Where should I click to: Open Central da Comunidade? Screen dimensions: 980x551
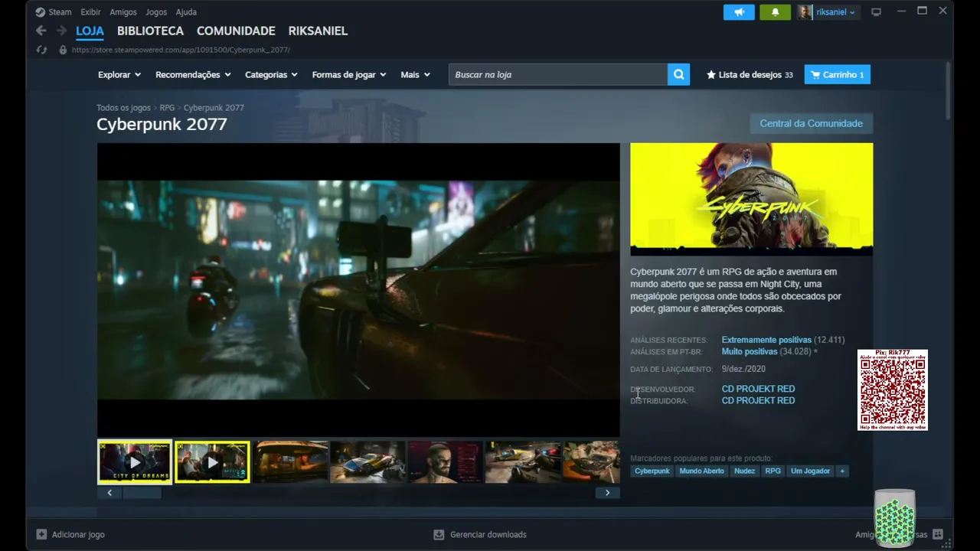(x=811, y=123)
